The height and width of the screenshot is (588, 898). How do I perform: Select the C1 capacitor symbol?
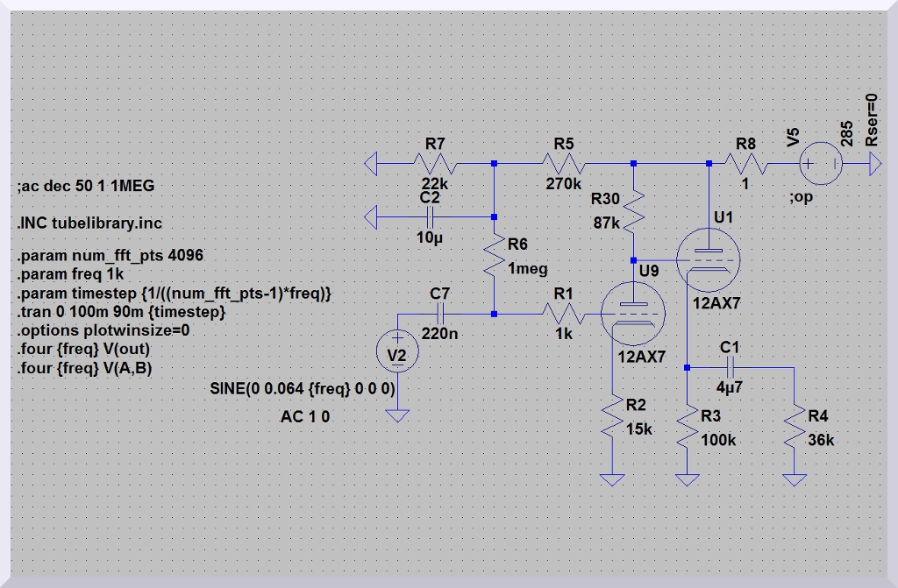pos(731,368)
